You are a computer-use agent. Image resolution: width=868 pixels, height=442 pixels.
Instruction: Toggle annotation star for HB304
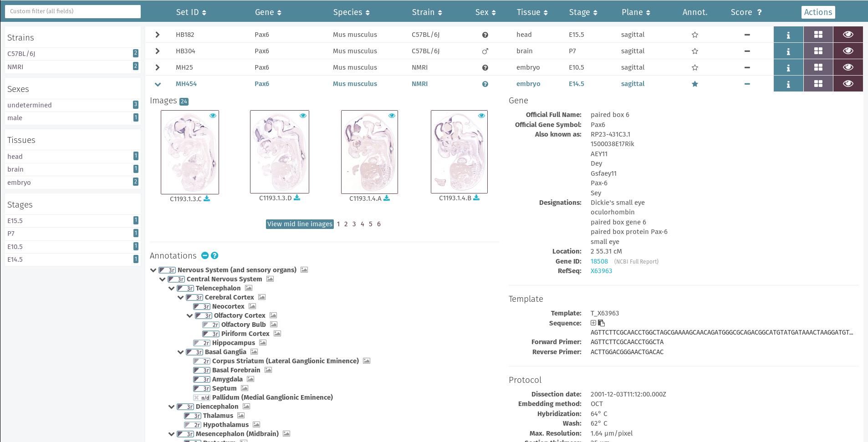(x=695, y=51)
